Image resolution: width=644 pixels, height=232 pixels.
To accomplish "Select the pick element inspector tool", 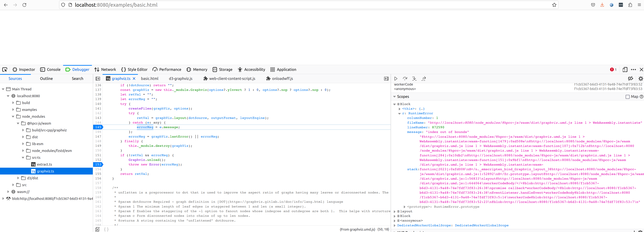I will pos(4,70).
